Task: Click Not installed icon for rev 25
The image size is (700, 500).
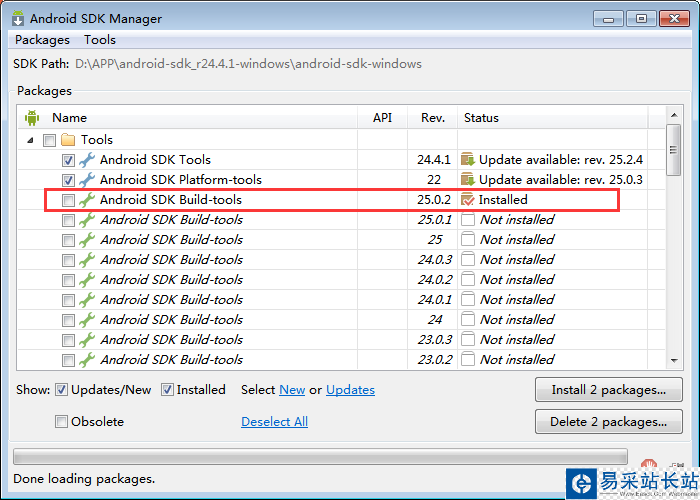Action: pyautogui.click(x=468, y=240)
